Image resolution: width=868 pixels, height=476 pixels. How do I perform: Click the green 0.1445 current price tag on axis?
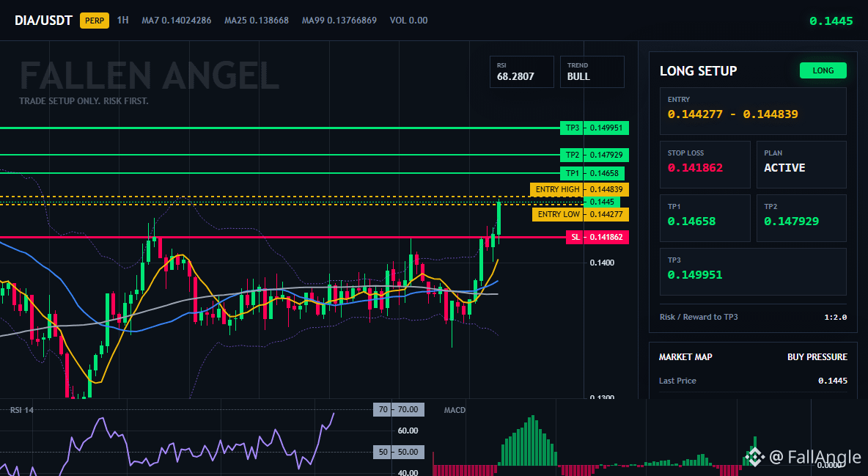(602, 202)
